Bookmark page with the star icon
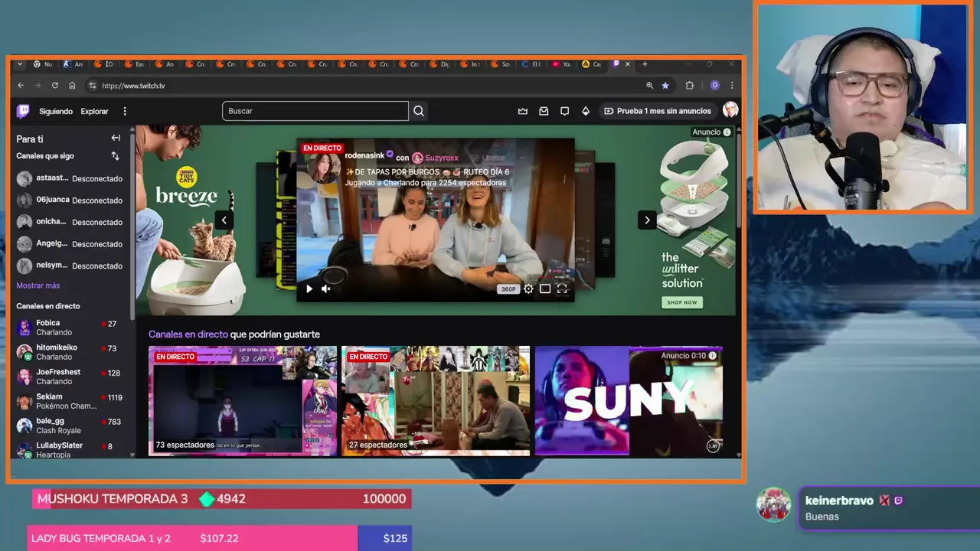Viewport: 980px width, 551px height. [x=665, y=86]
